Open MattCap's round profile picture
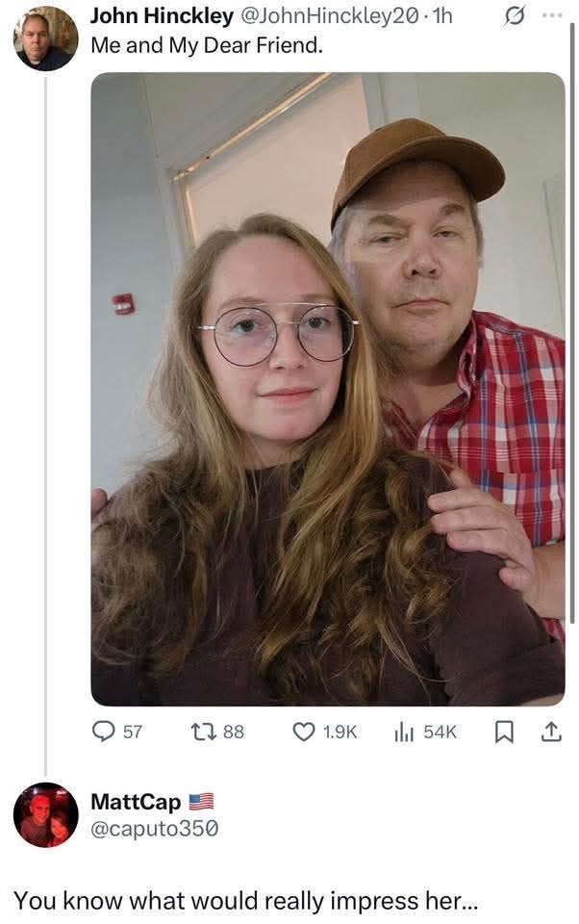 45,814
